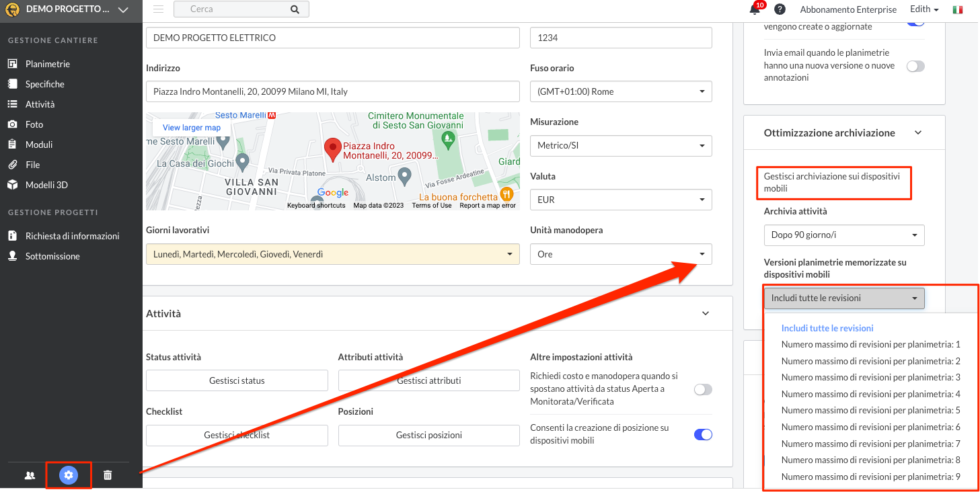Open Moduli in the sidebar
Viewport: 980px width, 492px height.
(x=39, y=145)
